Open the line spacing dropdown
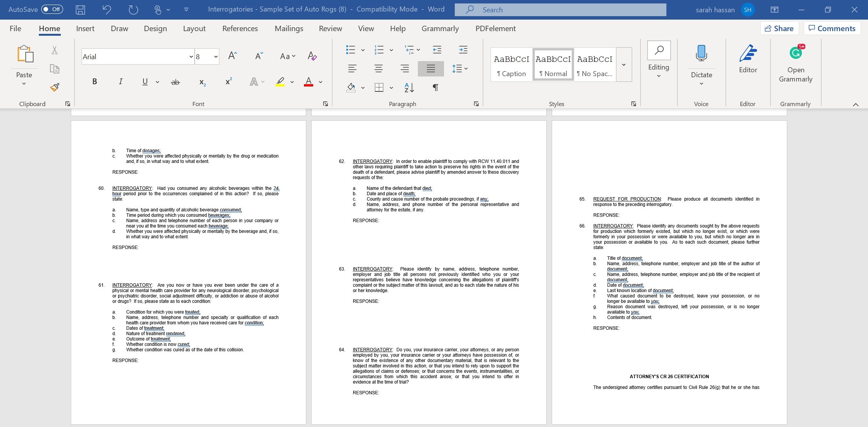 pyautogui.click(x=460, y=68)
